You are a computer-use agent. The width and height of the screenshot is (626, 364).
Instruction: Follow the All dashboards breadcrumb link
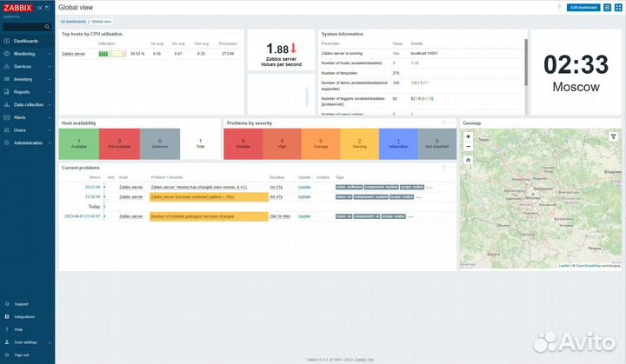coord(73,20)
